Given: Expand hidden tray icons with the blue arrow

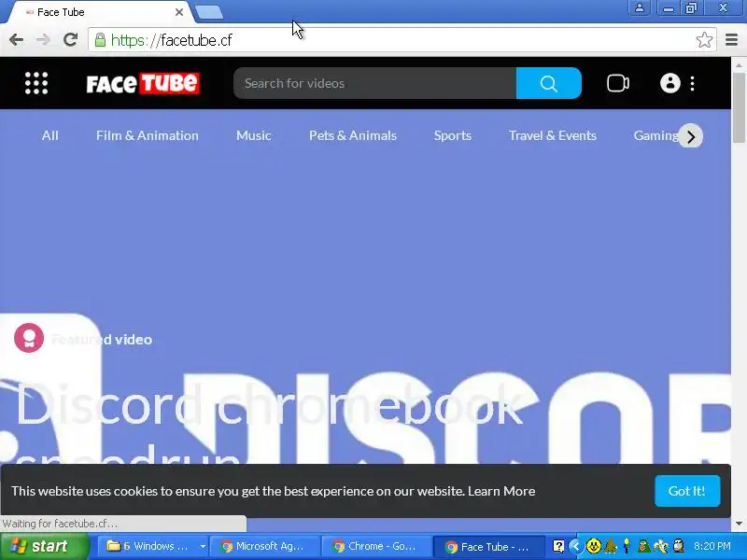Looking at the screenshot, I should [575, 546].
